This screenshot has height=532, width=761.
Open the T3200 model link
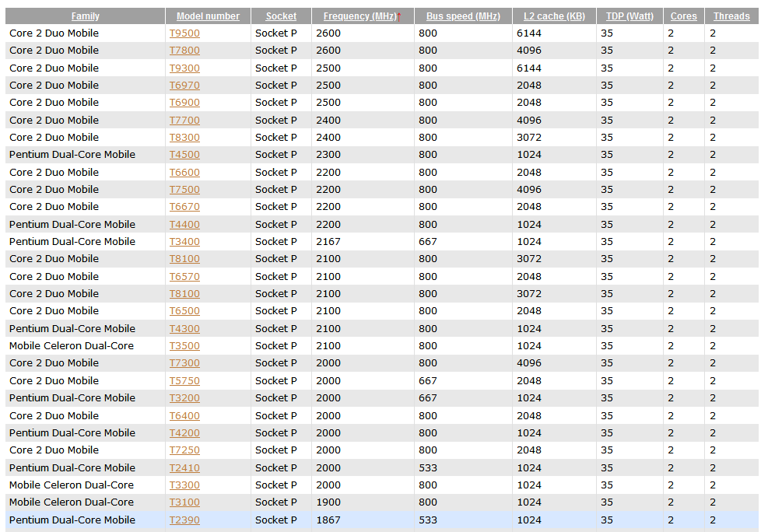184,398
